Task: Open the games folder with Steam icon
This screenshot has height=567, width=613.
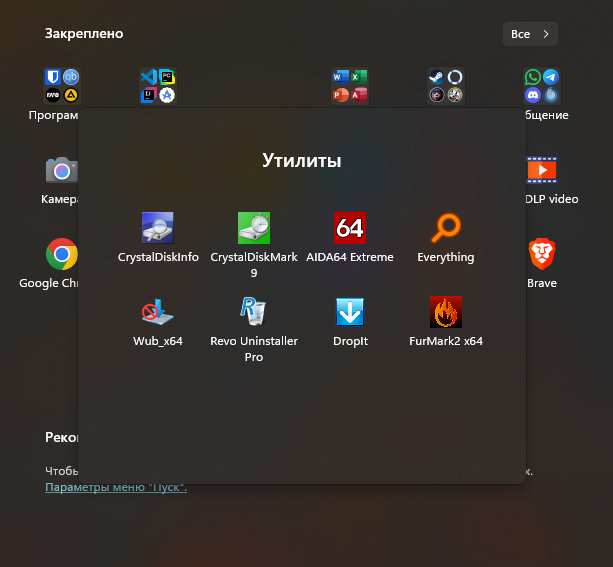Action: pyautogui.click(x=446, y=86)
